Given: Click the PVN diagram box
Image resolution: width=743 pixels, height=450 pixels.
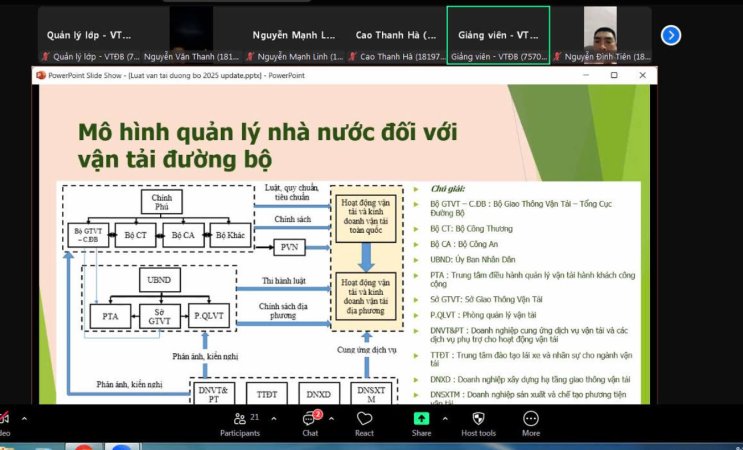Looking at the screenshot, I should (289, 247).
